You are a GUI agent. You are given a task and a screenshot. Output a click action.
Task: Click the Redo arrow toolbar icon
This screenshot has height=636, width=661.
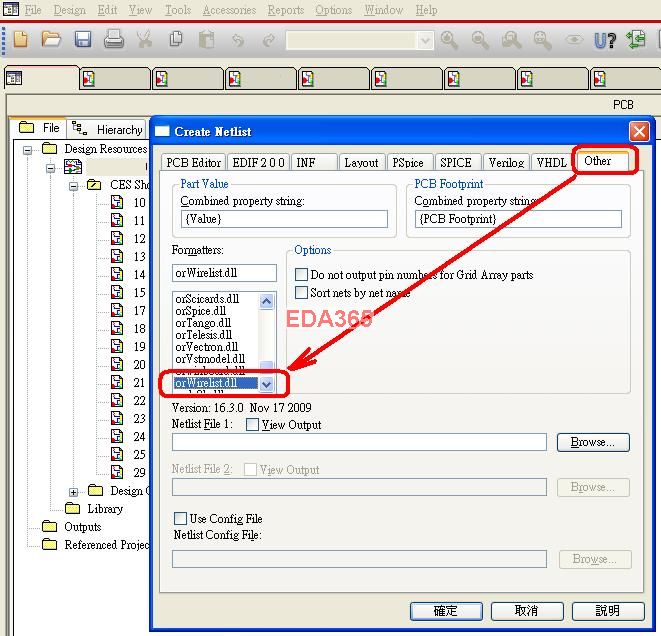click(x=269, y=40)
